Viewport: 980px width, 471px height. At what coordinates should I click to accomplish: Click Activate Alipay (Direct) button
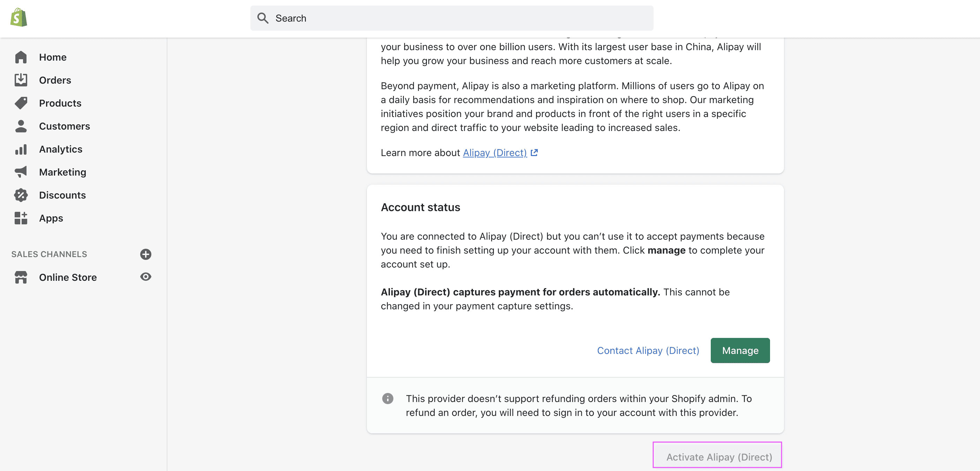coord(718,457)
